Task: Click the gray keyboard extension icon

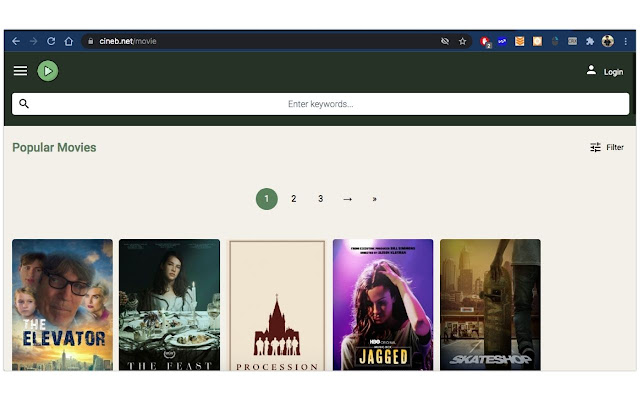Action: [x=573, y=41]
